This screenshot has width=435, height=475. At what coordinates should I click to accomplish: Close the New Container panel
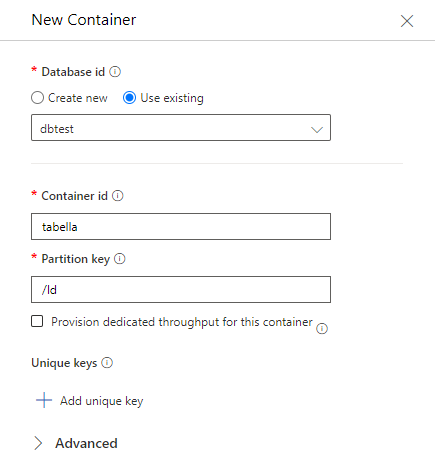[407, 21]
